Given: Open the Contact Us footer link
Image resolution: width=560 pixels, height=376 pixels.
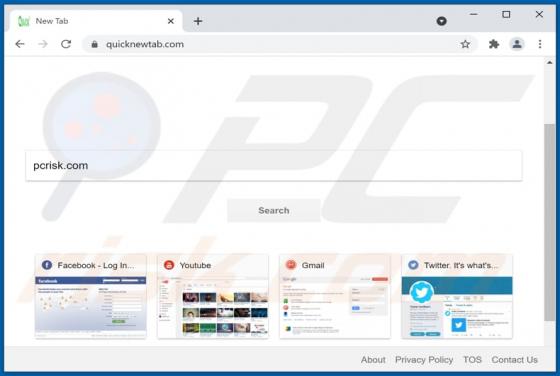Looking at the screenshot, I should 515,360.
